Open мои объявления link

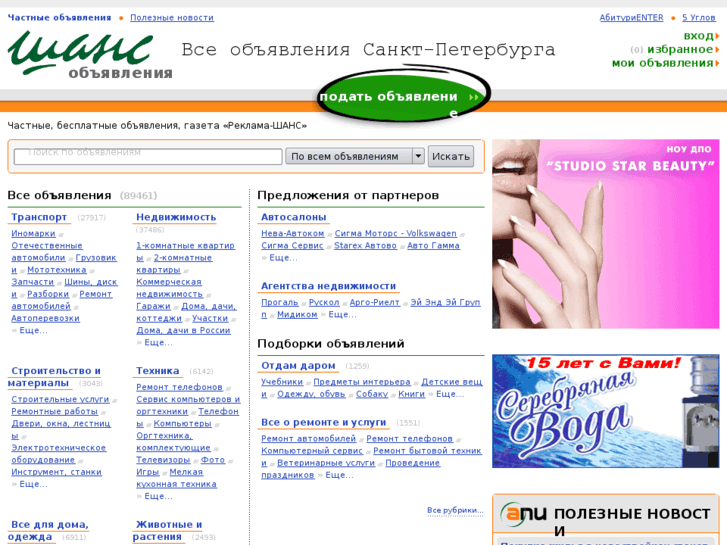[665, 63]
